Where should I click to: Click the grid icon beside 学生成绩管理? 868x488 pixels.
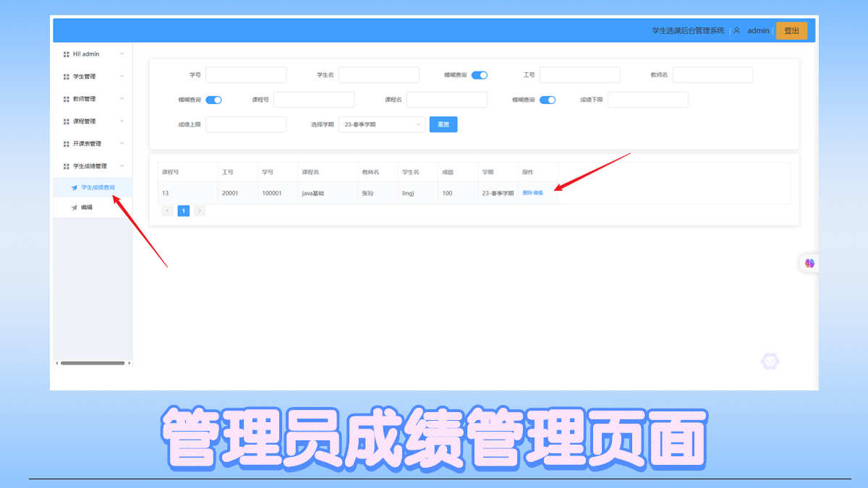[x=66, y=166]
